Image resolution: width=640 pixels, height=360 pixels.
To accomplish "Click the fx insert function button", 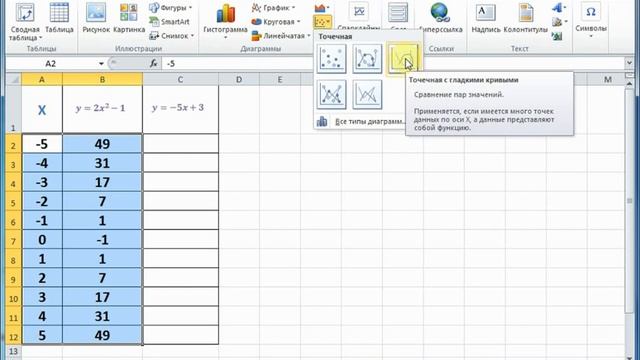I will [153, 64].
